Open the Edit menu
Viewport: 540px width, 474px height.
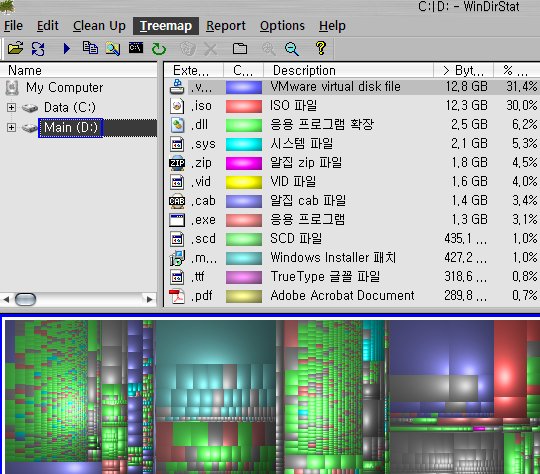[x=48, y=26]
